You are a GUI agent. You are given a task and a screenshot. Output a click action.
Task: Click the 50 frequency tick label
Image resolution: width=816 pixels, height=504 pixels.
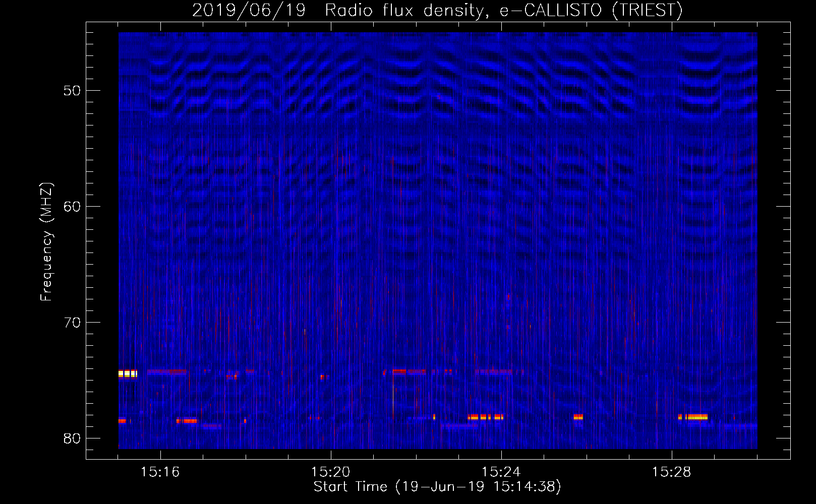click(x=72, y=91)
